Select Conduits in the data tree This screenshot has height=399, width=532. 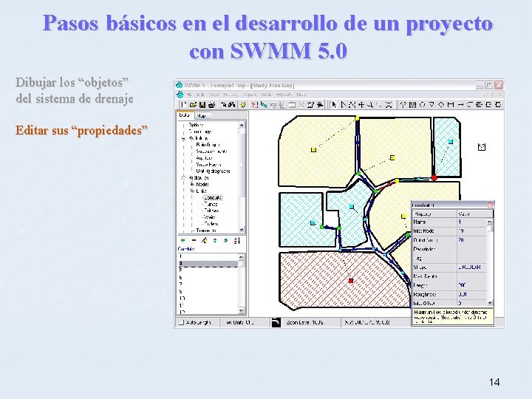pos(213,197)
